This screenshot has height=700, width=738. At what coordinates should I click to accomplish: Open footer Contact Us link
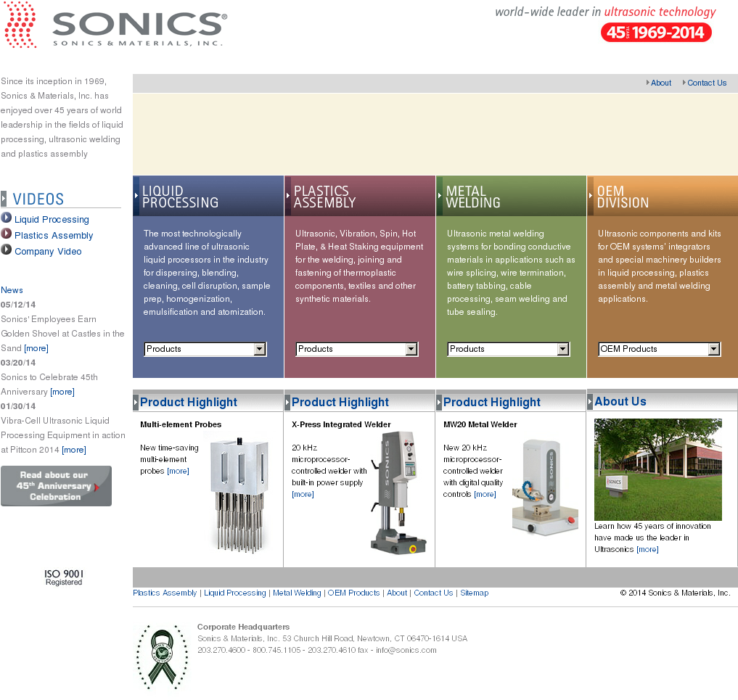pyautogui.click(x=433, y=593)
